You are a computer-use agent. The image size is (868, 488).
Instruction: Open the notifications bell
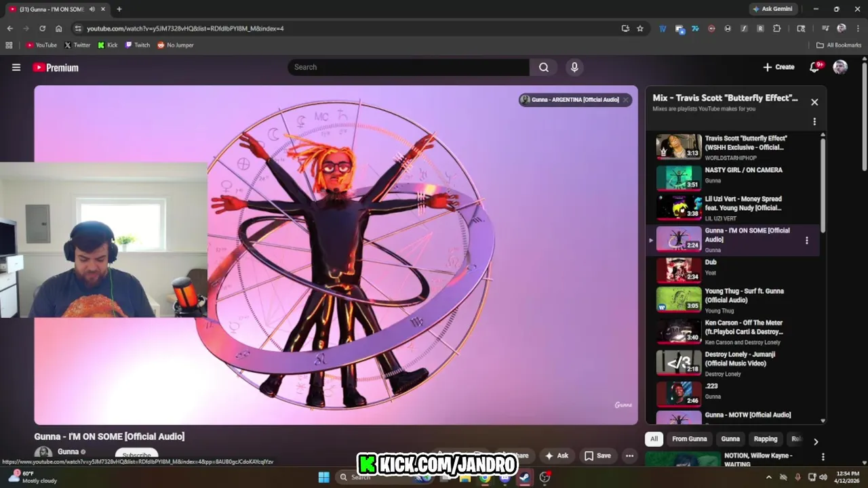coord(815,66)
